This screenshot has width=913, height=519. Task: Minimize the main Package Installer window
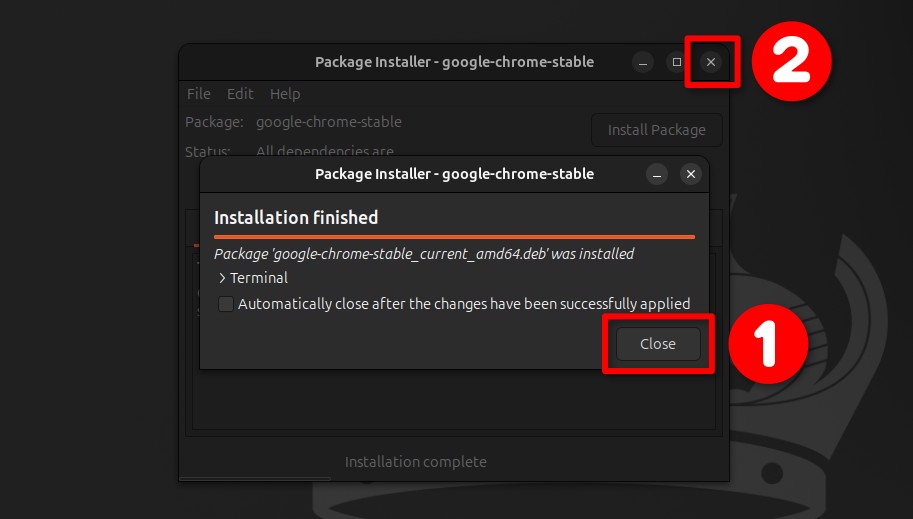tap(643, 62)
